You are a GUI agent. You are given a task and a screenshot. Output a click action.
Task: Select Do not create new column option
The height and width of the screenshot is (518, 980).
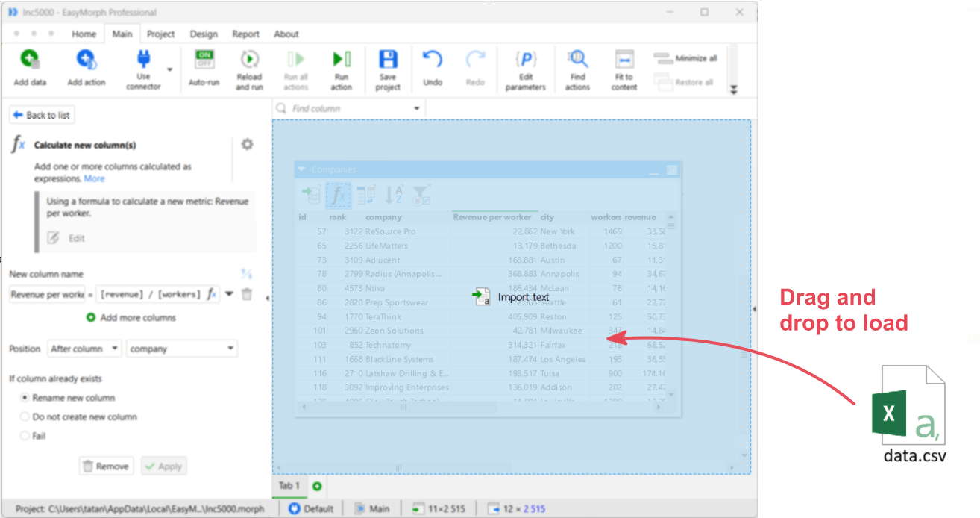[x=79, y=416]
